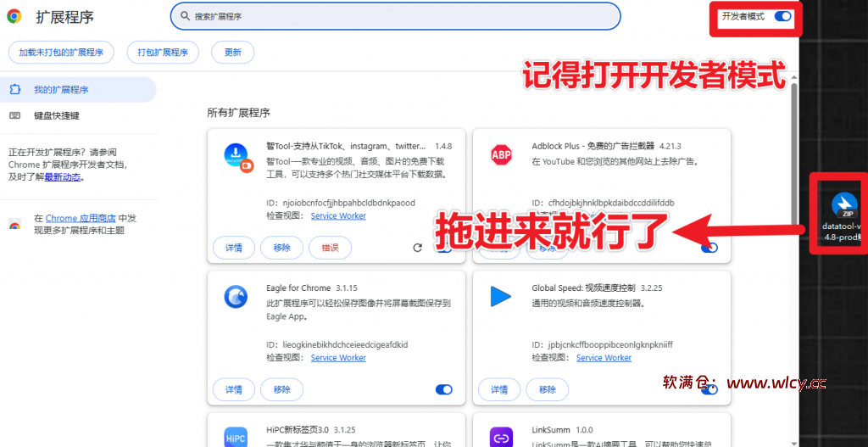Click the HiPC新标签页3.0 extension name
The image size is (868, 447).
click(x=298, y=430)
